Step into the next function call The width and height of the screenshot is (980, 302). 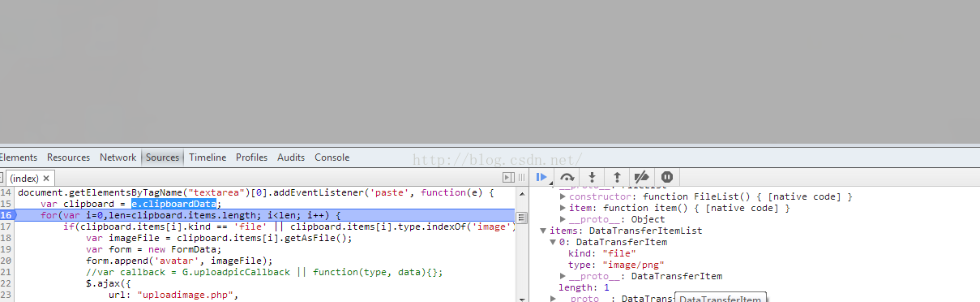[593, 176]
